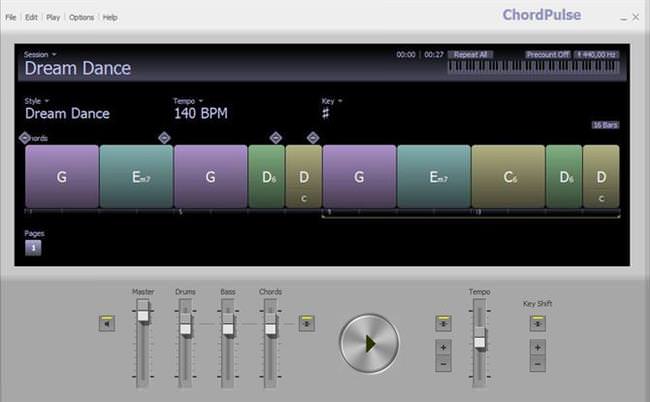Select page 1 under Pages
650x402 pixels.
coord(33,248)
